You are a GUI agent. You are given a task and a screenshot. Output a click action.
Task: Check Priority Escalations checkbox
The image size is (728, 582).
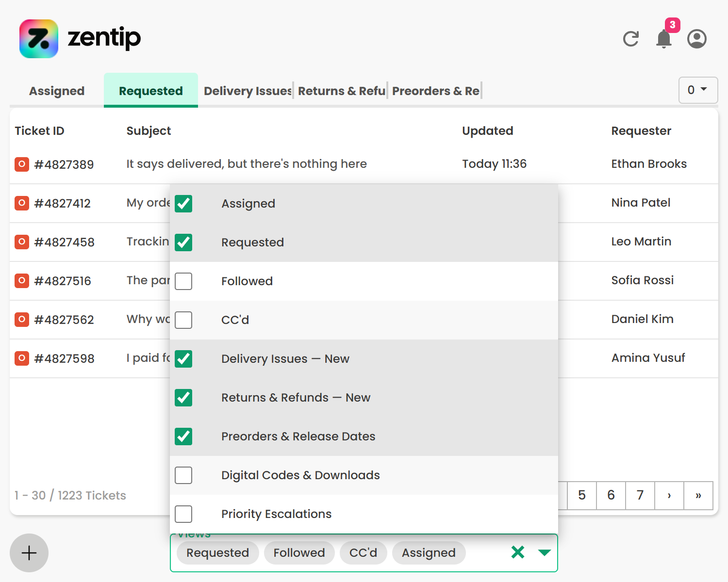pyautogui.click(x=183, y=514)
